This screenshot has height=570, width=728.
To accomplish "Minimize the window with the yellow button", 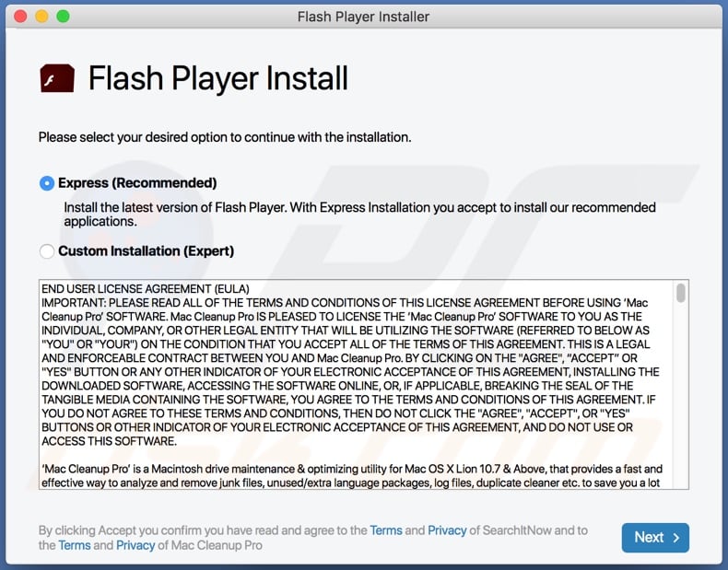I will pos(41,17).
